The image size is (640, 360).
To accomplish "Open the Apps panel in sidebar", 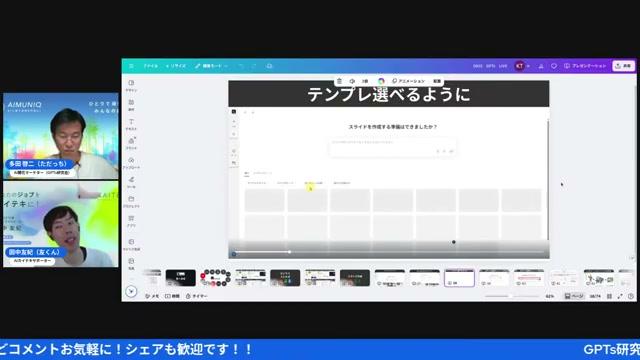I will click(x=131, y=221).
